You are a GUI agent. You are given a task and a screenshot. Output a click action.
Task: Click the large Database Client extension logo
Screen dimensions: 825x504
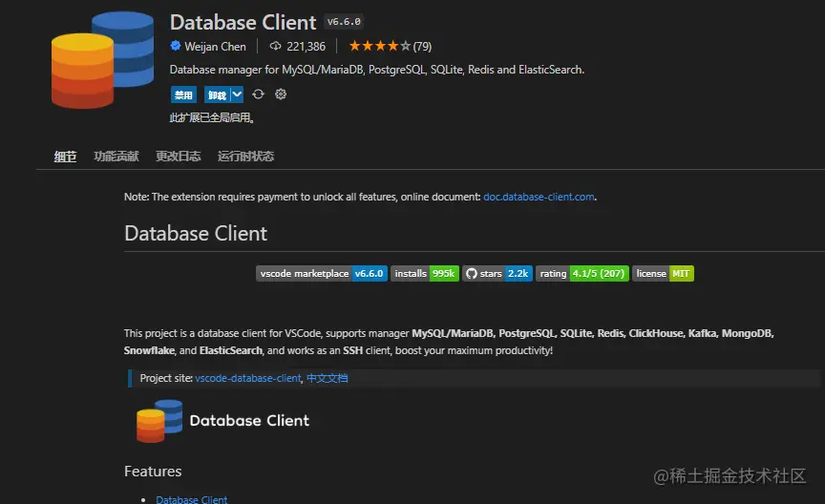click(102, 59)
